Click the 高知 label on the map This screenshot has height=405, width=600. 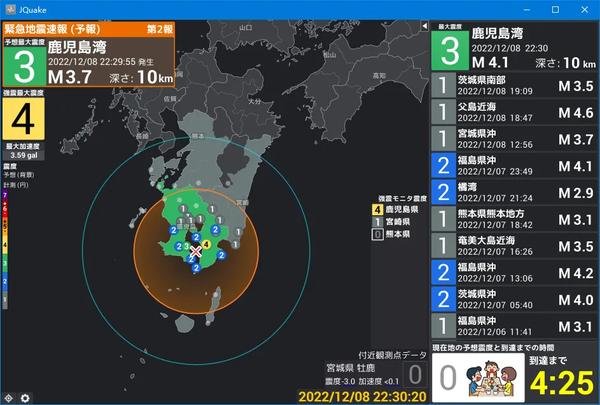click(379, 76)
